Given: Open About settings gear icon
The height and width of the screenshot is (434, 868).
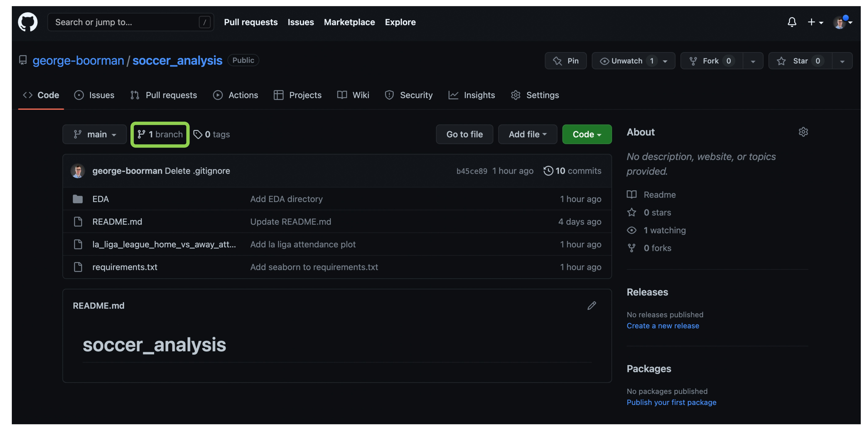Looking at the screenshot, I should point(803,132).
